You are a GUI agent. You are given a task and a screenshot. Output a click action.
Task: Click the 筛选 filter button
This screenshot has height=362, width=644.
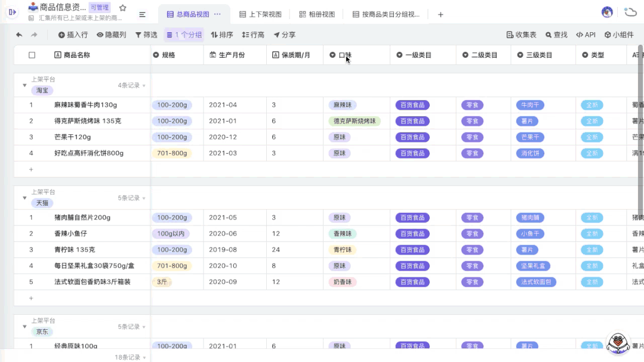point(145,35)
